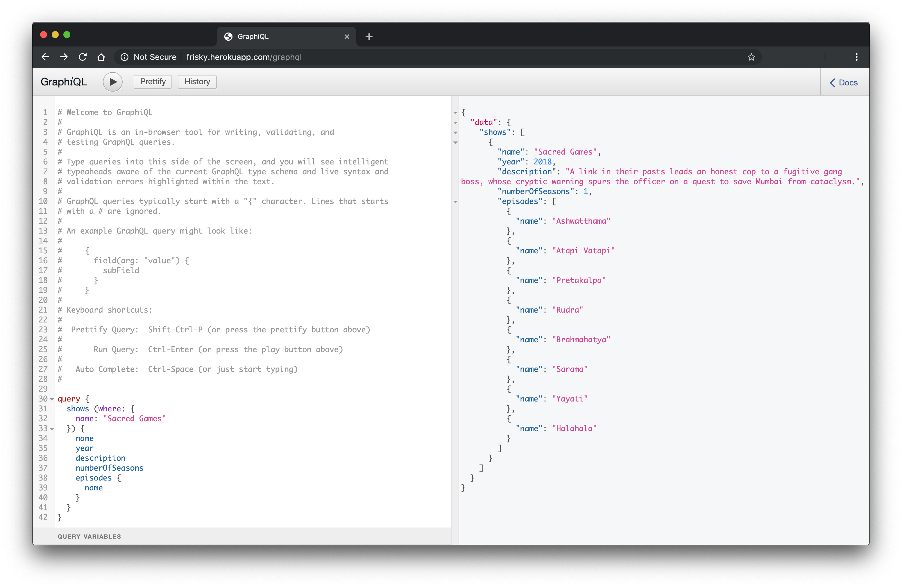The height and width of the screenshot is (588, 902).
Task: Run the query with the play button
Action: tap(112, 82)
